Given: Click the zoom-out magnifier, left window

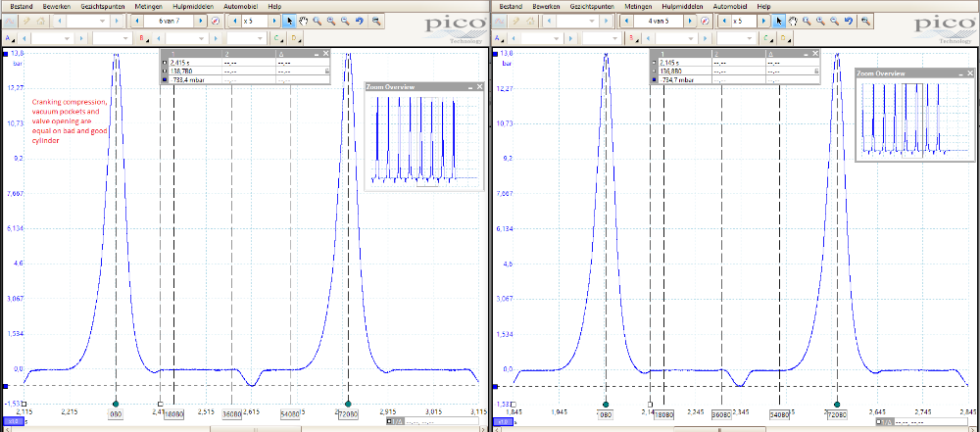Looking at the screenshot, I should [x=345, y=21].
